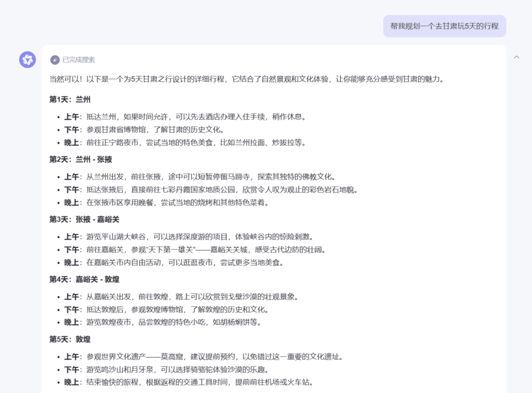The image size is (532, 393).
Task: Click the heading 第5天：敦煌
Action: tap(70, 339)
